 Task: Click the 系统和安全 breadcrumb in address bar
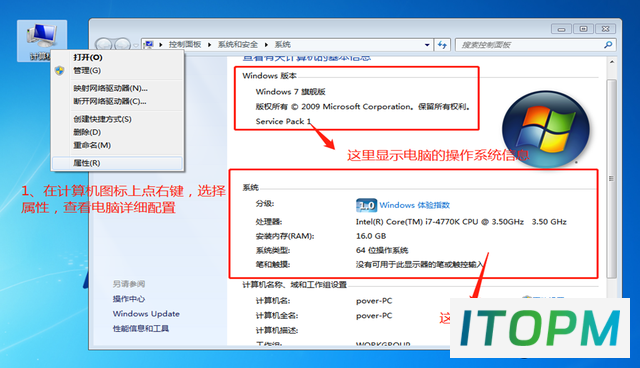coord(238,44)
